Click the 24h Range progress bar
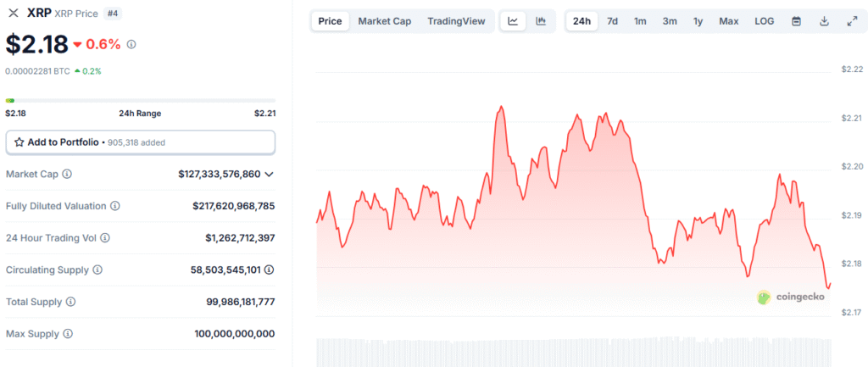This screenshot has height=367, width=868. (x=141, y=100)
